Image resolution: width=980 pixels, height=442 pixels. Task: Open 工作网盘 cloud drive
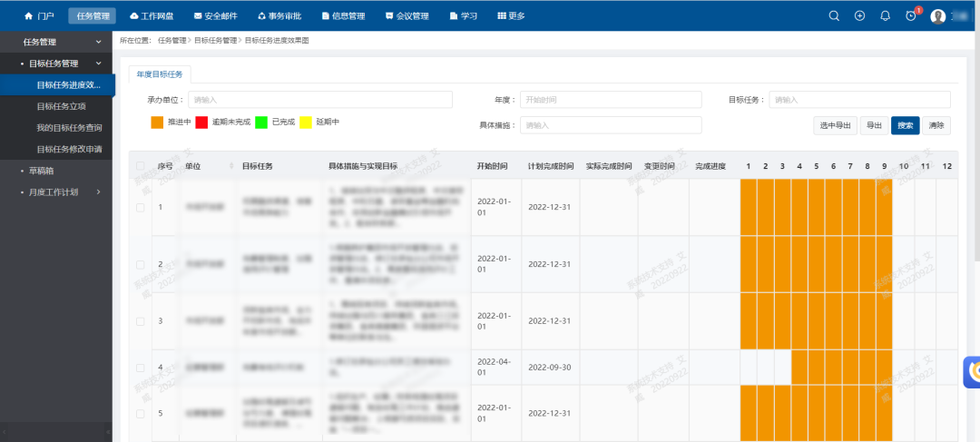coord(152,16)
